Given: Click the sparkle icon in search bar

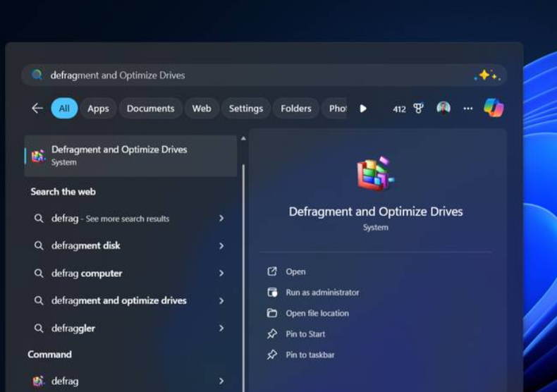Looking at the screenshot, I should (x=487, y=75).
